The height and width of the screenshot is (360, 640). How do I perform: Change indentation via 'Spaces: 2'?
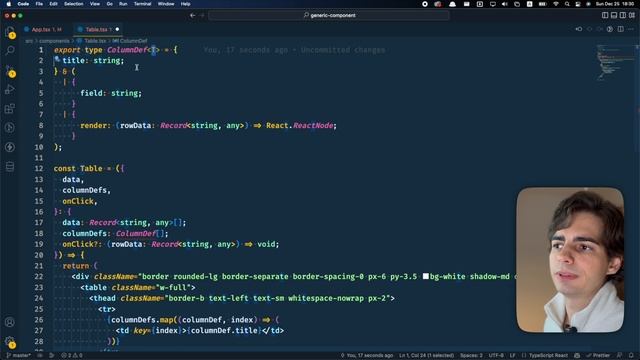pos(471,356)
